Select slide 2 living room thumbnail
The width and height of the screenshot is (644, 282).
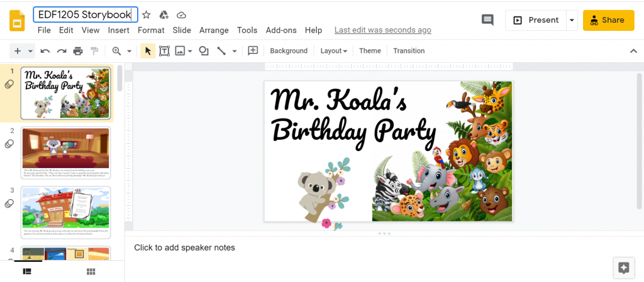(65, 153)
